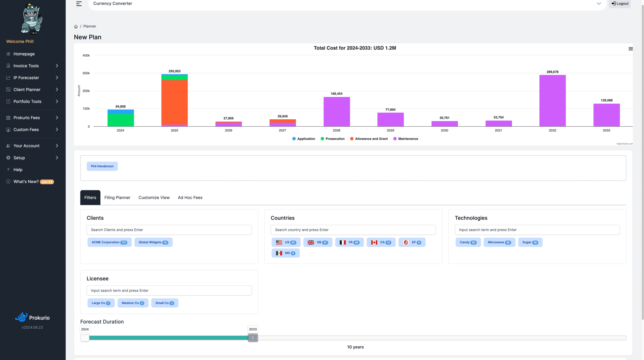Click the 2024 forecast slider handle
This screenshot has width=644, height=360.
click(85, 338)
